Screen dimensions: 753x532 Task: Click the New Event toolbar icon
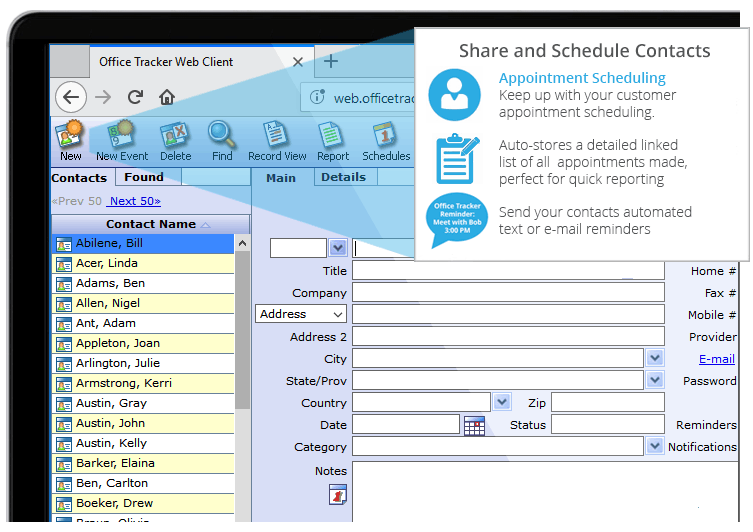pyautogui.click(x=122, y=141)
